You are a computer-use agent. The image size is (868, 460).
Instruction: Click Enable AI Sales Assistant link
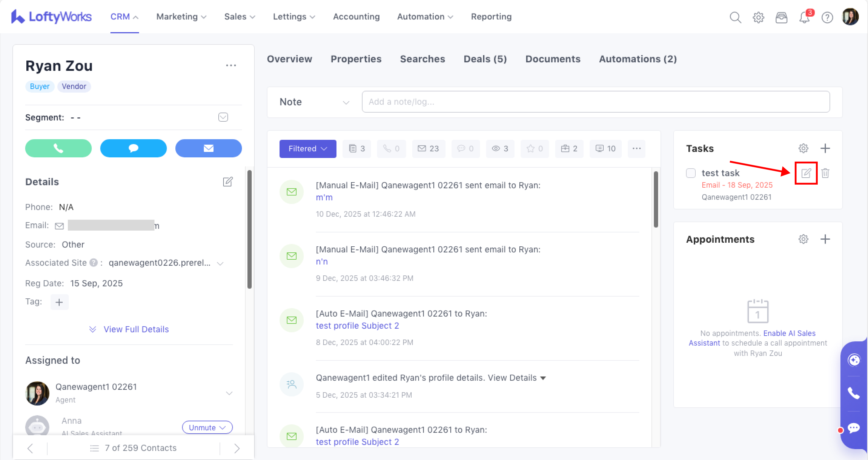[x=789, y=333]
